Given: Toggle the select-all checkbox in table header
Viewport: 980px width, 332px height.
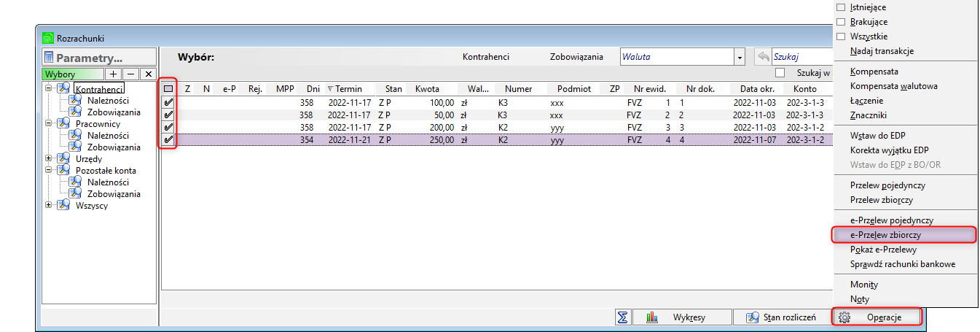Looking at the screenshot, I should 168,89.
